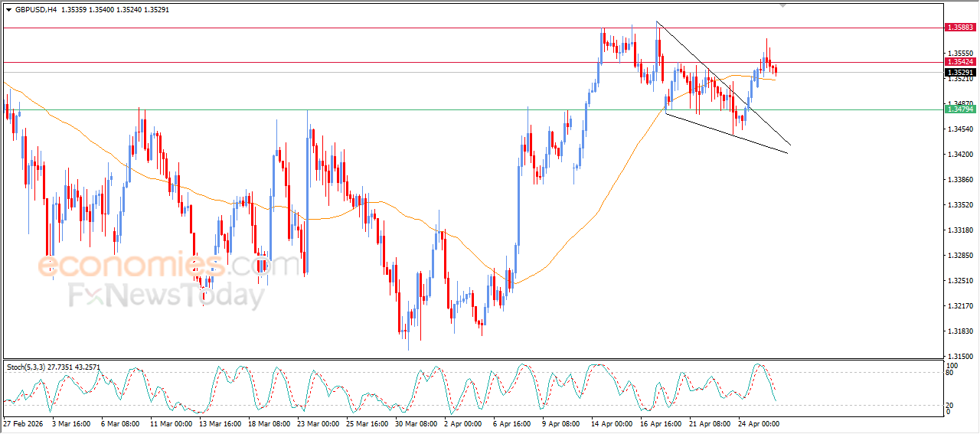Click the 1.32510 price axis value
980x434 pixels.
click(x=959, y=281)
